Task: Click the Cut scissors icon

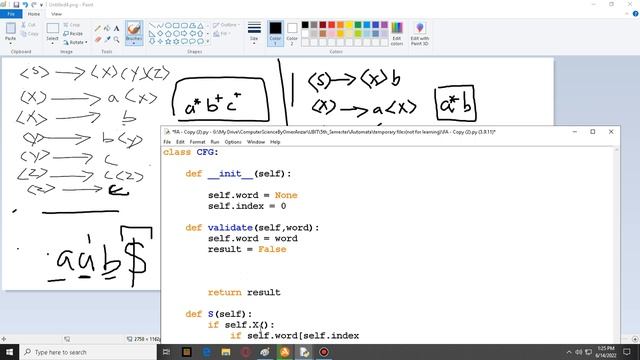Action: (x=24, y=25)
